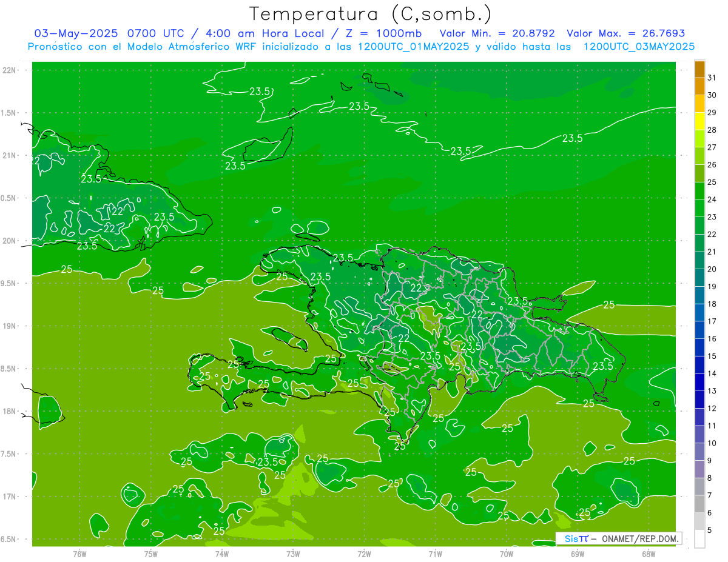Image resolution: width=728 pixels, height=562 pixels.
Task: Pick the purple swatch between 9 and 10
Action: 699,452
